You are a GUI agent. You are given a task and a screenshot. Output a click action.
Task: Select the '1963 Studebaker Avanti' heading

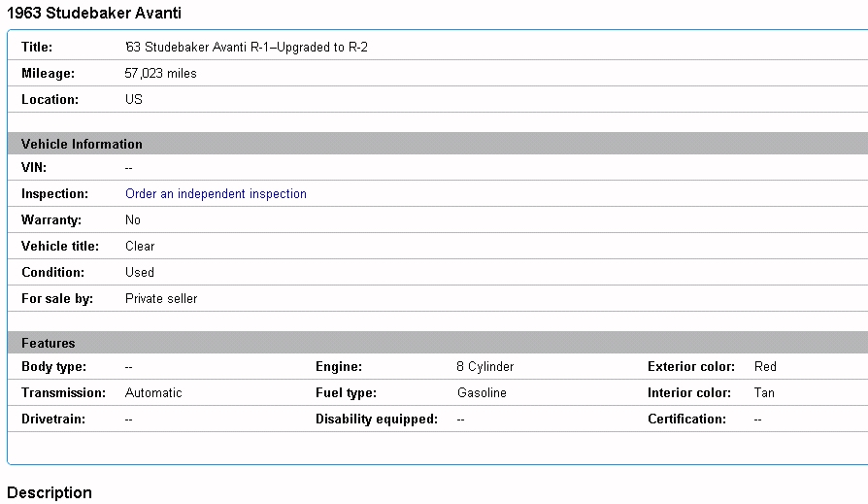[93, 13]
